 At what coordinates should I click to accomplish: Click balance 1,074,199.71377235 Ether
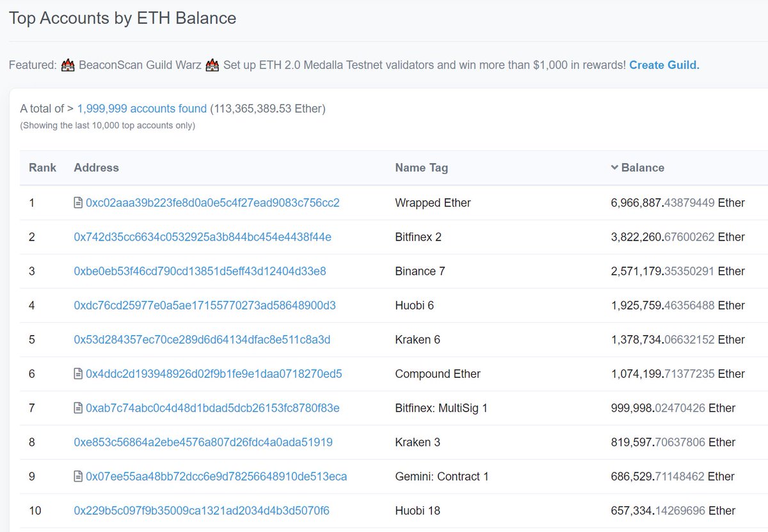(678, 374)
